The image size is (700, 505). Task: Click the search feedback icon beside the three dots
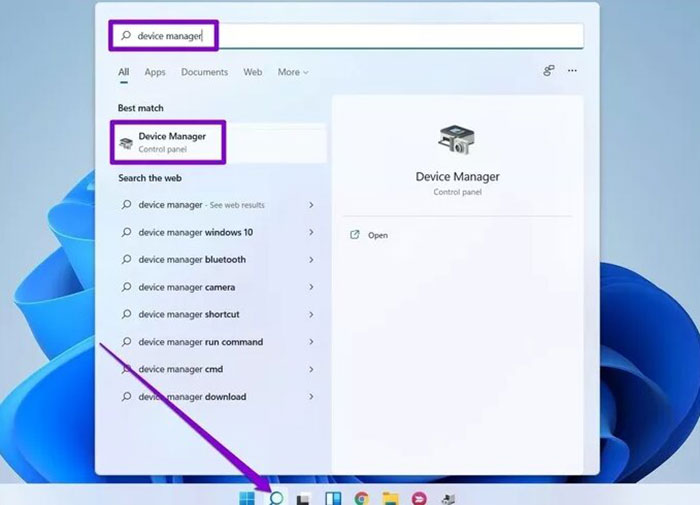549,71
